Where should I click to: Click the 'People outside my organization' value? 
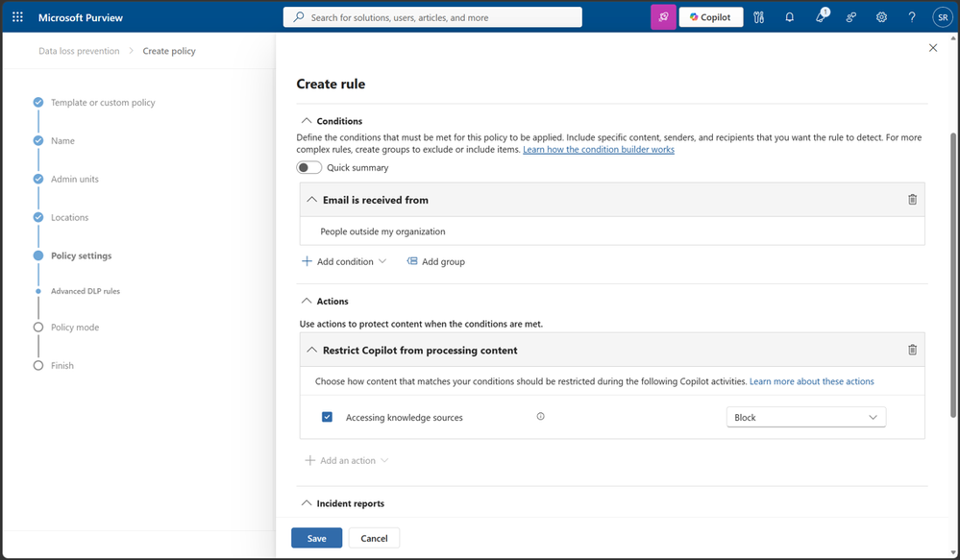click(x=382, y=231)
